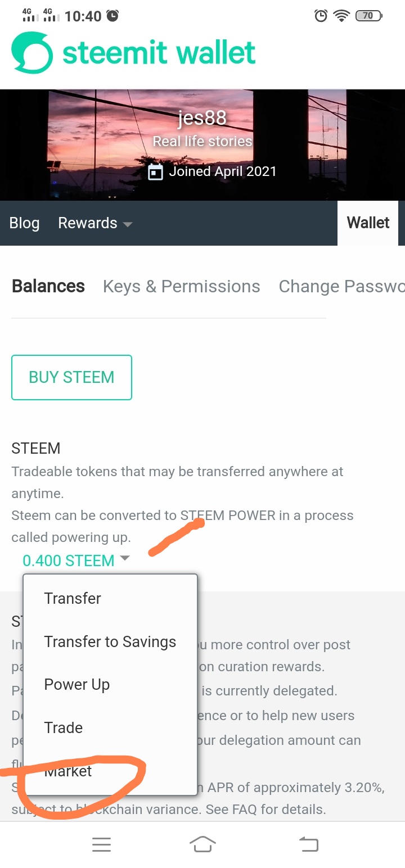Tap the Wi-Fi status bar icon
This screenshot has width=405, height=868.
[341, 16]
